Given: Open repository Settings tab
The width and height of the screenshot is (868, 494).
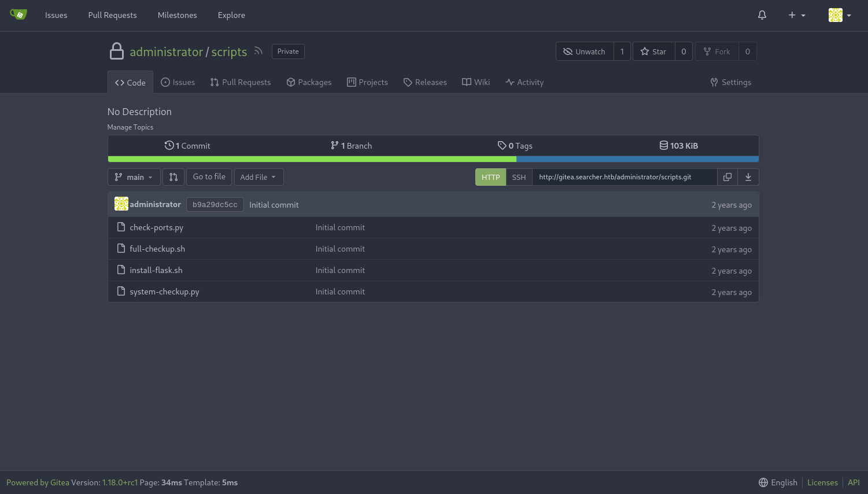Looking at the screenshot, I should pos(731,82).
